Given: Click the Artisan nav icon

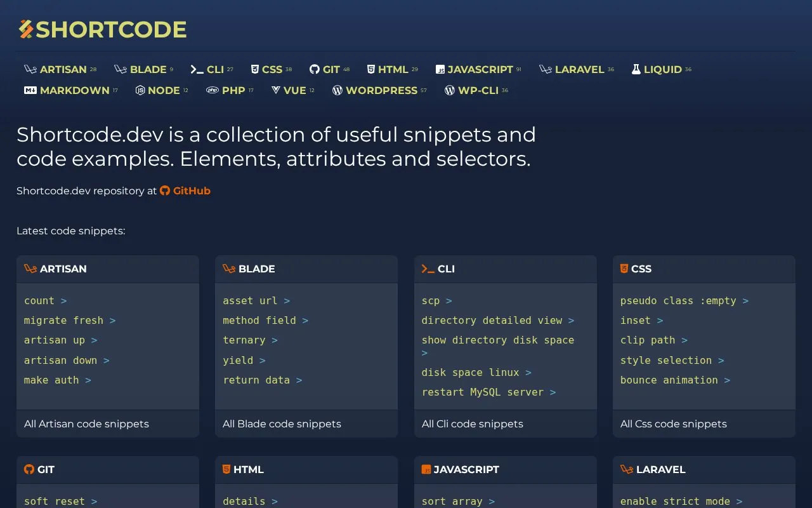Looking at the screenshot, I should [x=30, y=69].
